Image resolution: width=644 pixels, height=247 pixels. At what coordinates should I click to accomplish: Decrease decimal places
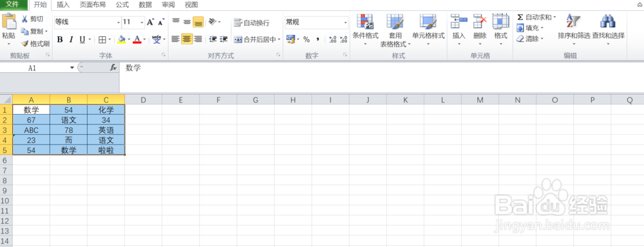tap(344, 39)
